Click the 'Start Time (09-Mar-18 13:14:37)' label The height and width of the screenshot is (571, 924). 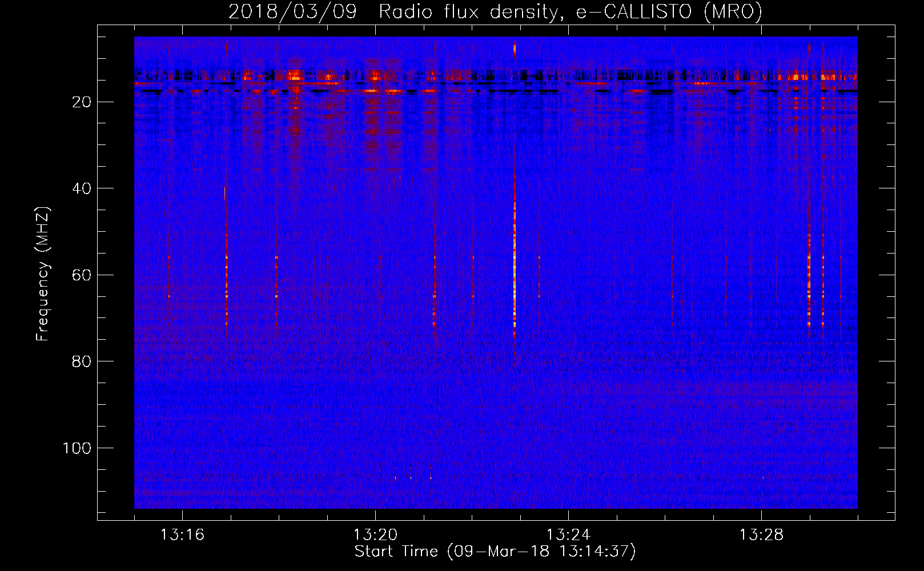pyautogui.click(x=495, y=551)
